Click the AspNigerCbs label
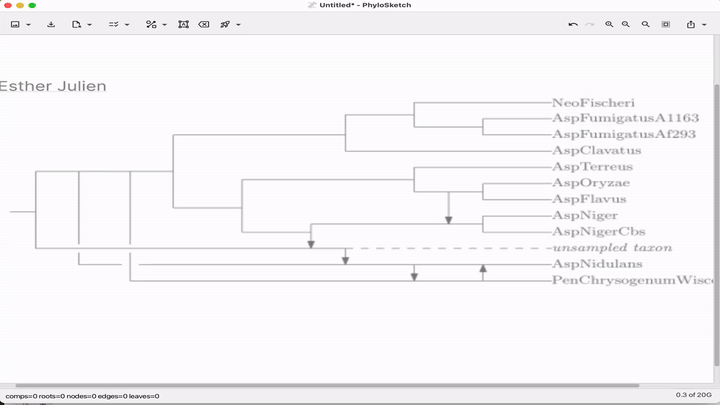 coord(599,231)
